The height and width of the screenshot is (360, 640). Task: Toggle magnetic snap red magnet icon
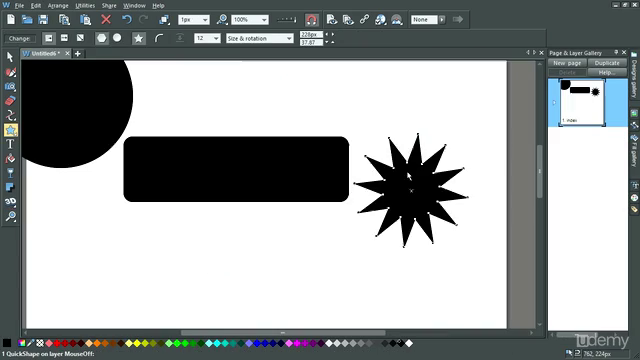(311, 20)
